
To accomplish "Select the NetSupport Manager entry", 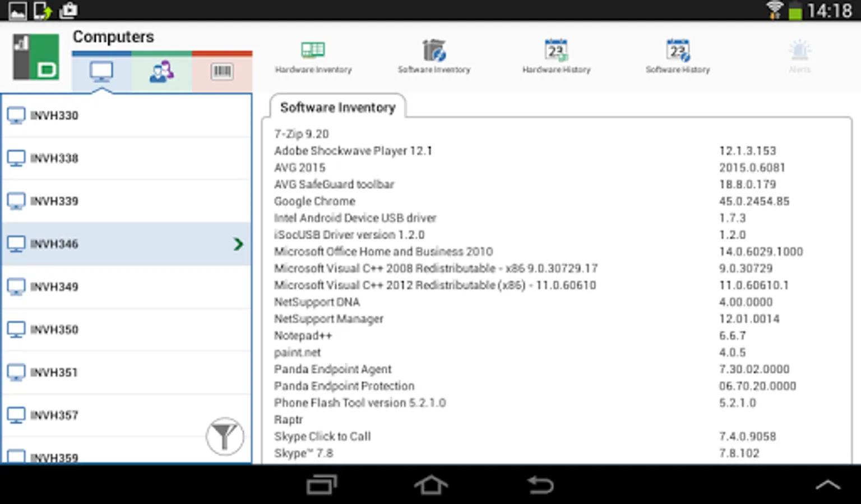I will (x=328, y=319).
